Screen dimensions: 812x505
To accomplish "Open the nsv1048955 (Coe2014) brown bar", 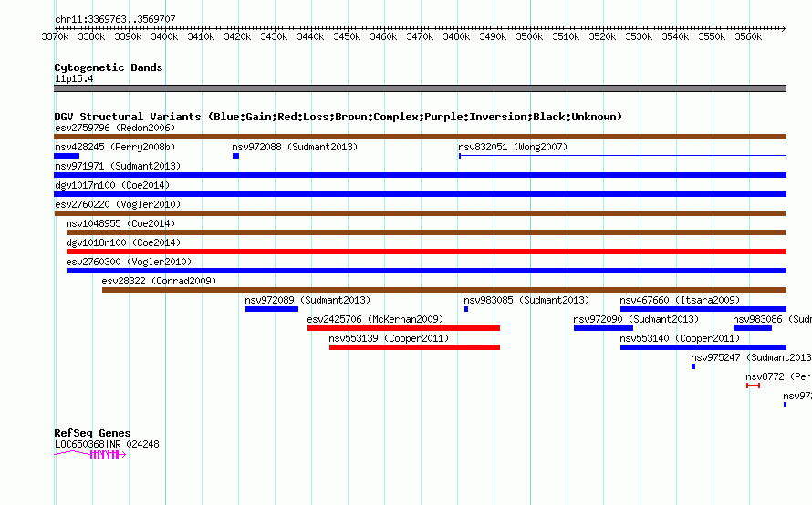I will pyautogui.click(x=426, y=232).
